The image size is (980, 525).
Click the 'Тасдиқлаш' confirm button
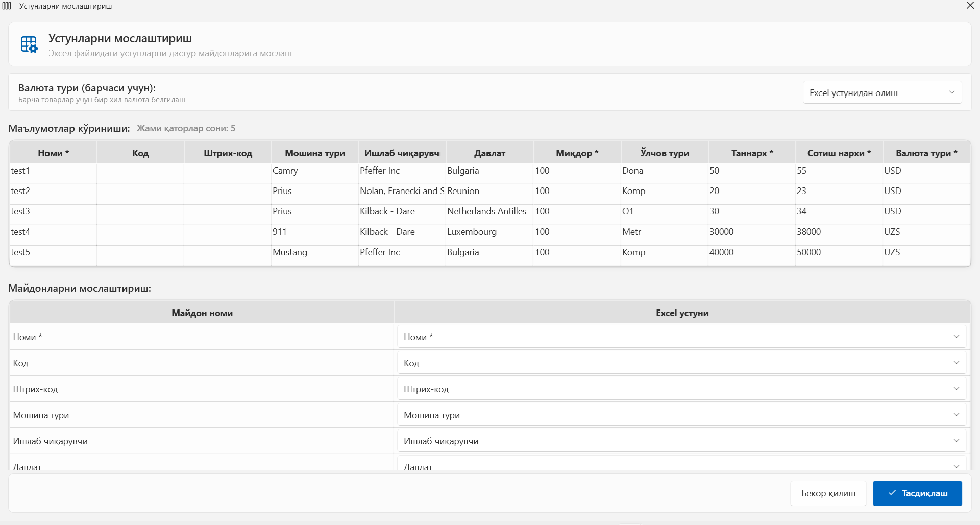click(x=917, y=493)
